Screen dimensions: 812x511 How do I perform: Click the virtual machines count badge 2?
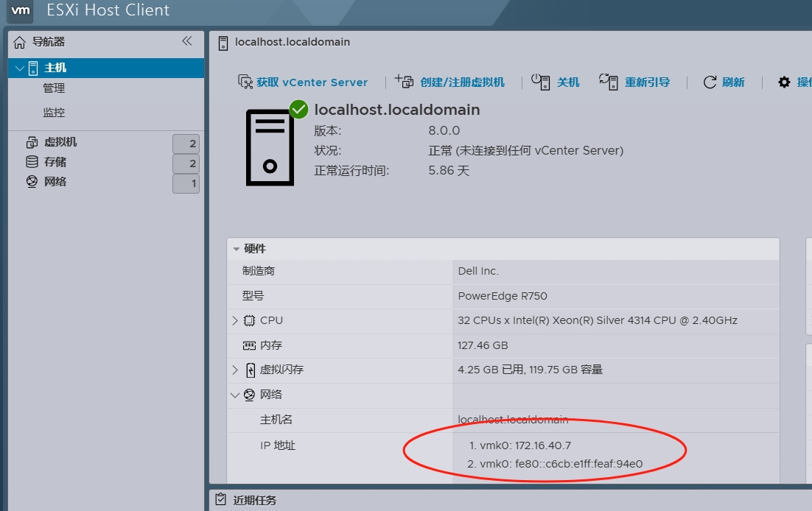tap(186, 144)
